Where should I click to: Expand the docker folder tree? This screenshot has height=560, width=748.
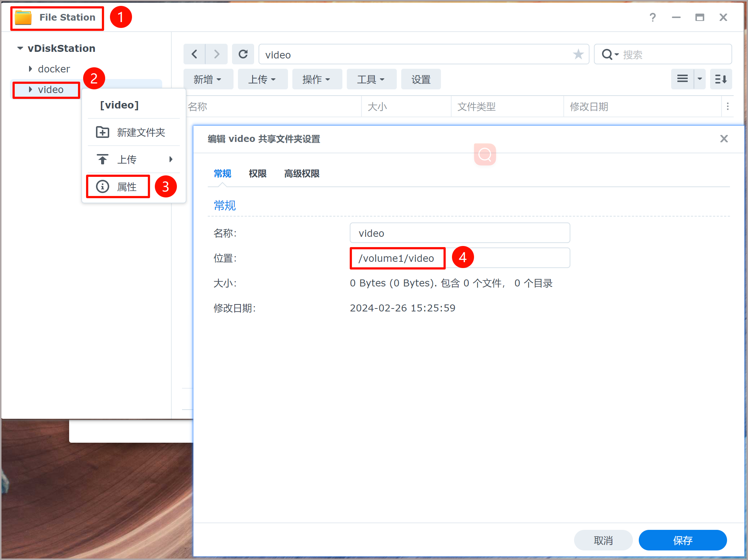coord(31,69)
